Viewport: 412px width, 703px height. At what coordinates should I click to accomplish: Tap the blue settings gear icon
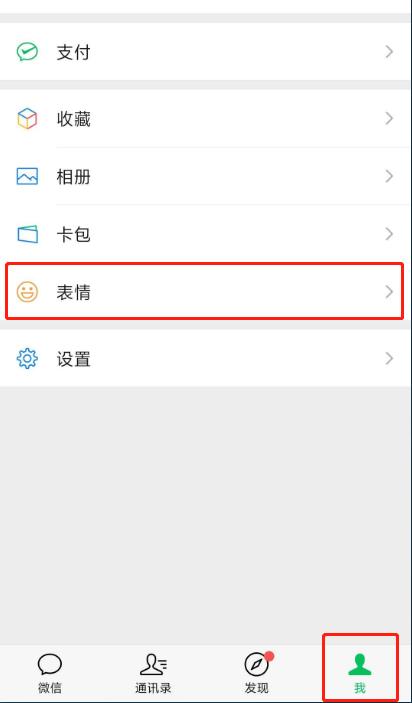pos(27,359)
